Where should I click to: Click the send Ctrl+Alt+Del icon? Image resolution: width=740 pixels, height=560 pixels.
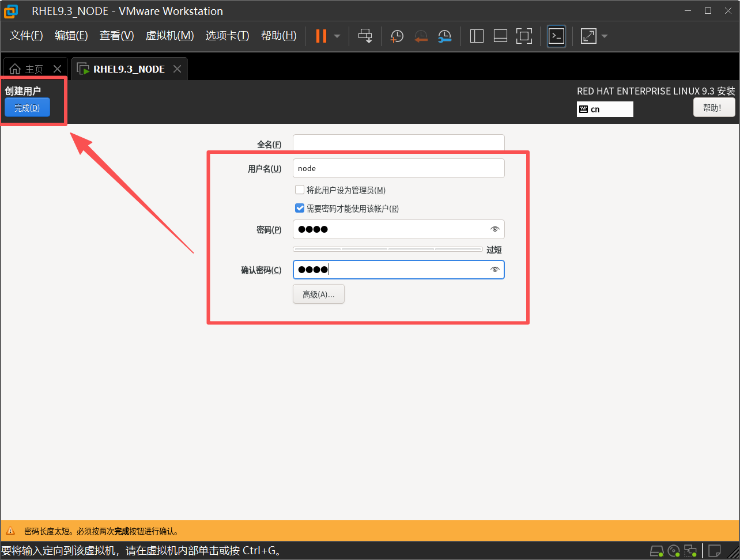(365, 36)
